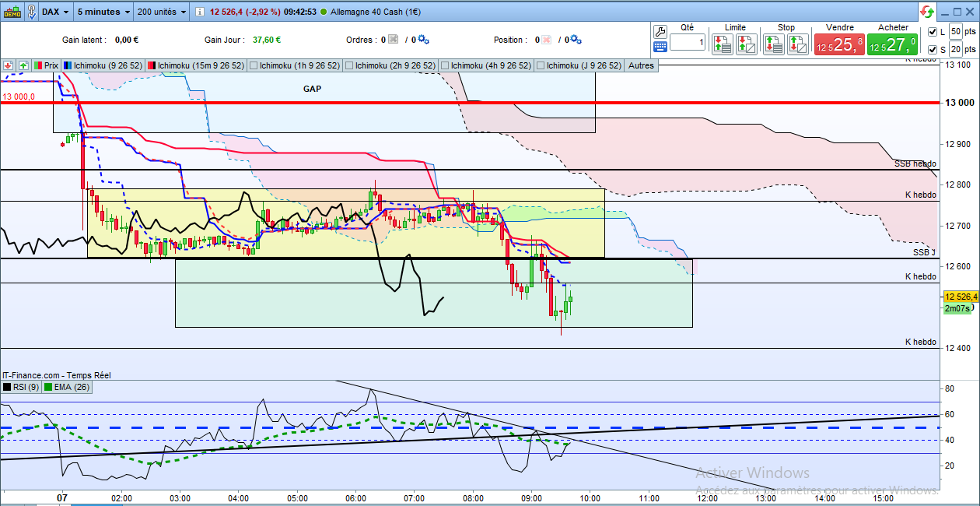Cancel orders using the Ordres X icon
This screenshot has height=506, width=980.
click(393, 40)
